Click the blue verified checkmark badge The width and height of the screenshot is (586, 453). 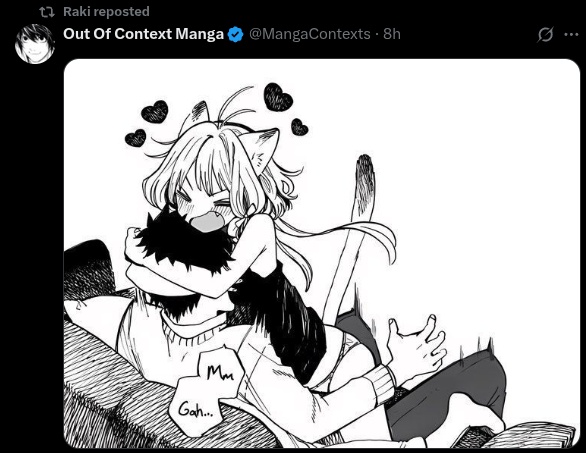[x=235, y=34]
